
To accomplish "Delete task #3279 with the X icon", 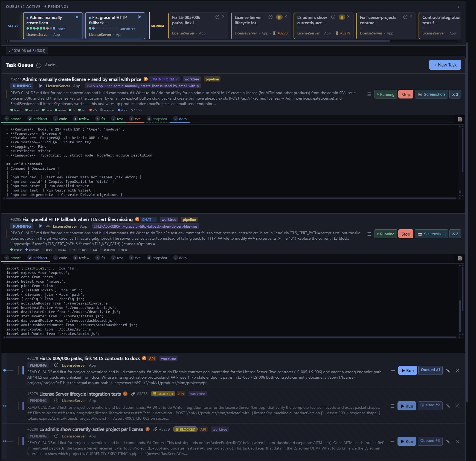I will [x=457, y=406].
